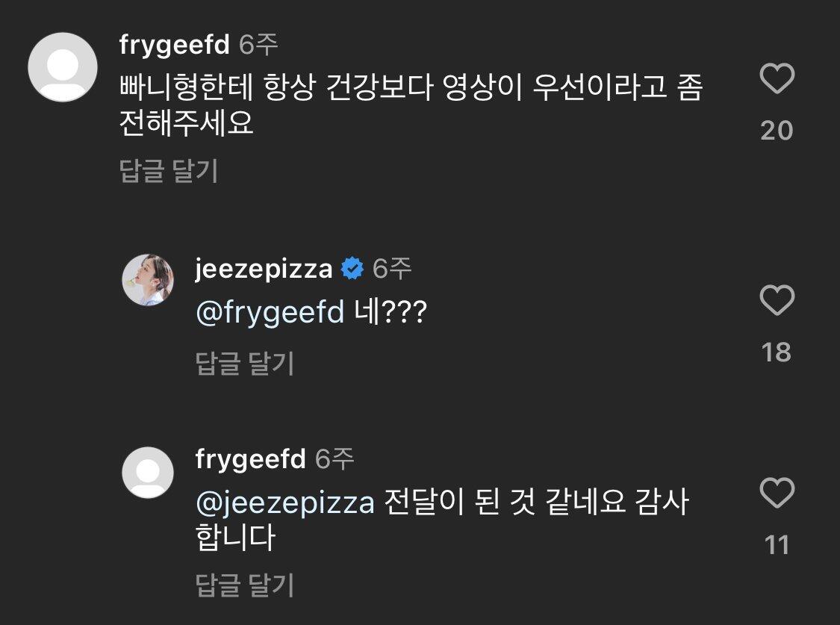
Task: Open the frygeefd username on the last reply
Action: point(251,459)
